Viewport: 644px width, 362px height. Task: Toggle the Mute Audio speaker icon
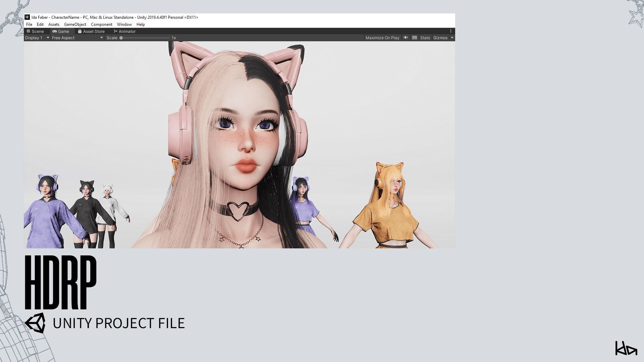point(406,38)
